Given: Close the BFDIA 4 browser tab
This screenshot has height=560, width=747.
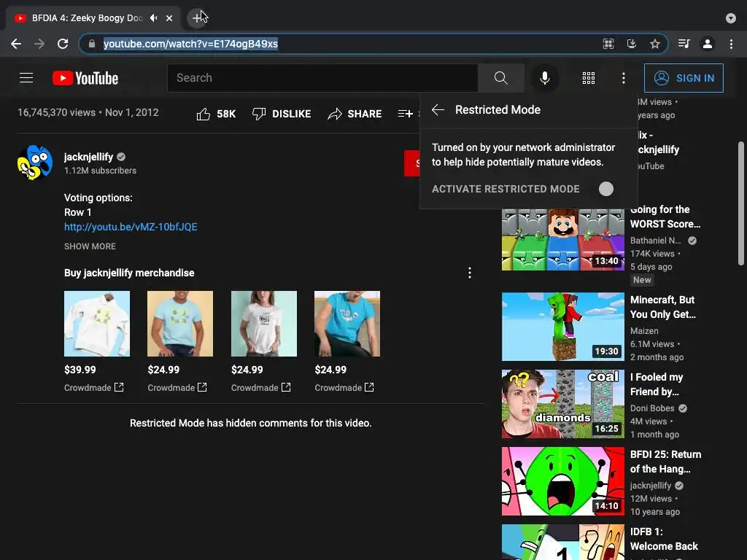Looking at the screenshot, I should (169, 18).
